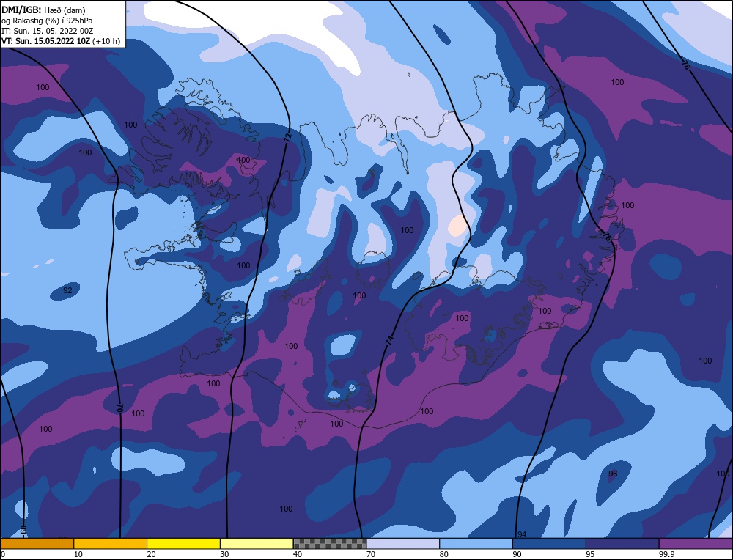Image resolution: width=733 pixels, height=560 pixels.
Task: Select the purple legend swatch above 99.9
Action: (x=696, y=544)
